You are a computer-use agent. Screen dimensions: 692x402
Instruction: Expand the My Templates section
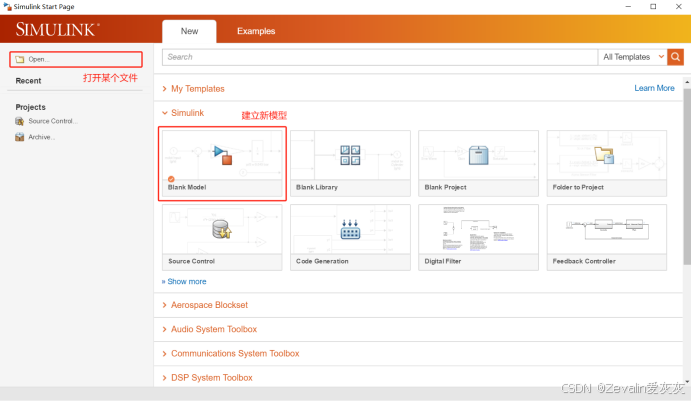click(193, 89)
